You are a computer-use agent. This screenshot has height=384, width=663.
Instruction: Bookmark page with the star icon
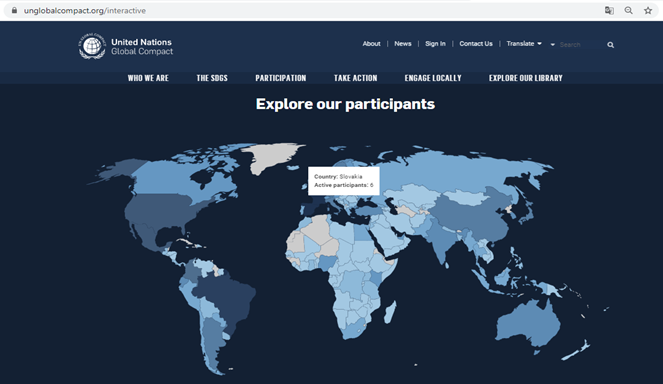coord(648,11)
